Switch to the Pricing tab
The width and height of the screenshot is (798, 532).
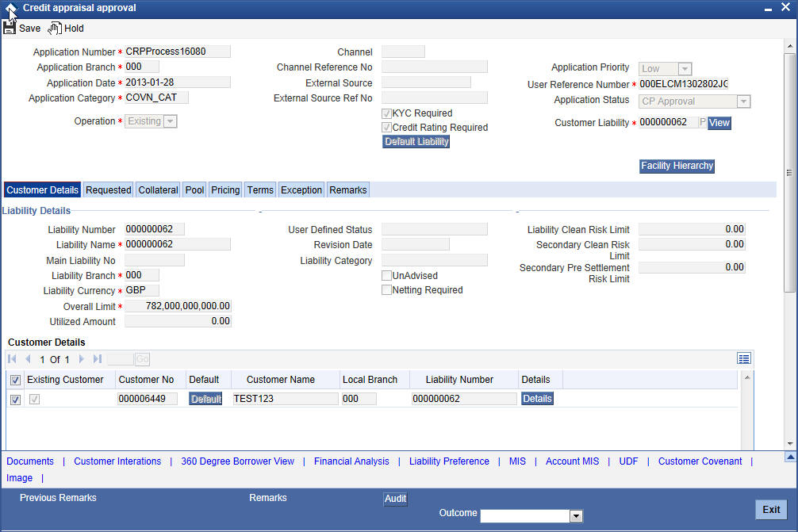click(x=225, y=190)
